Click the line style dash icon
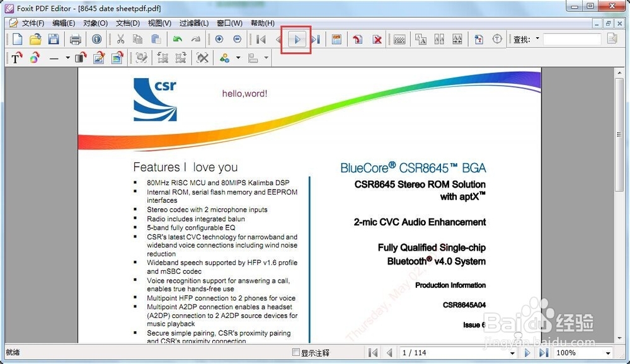 (54, 59)
